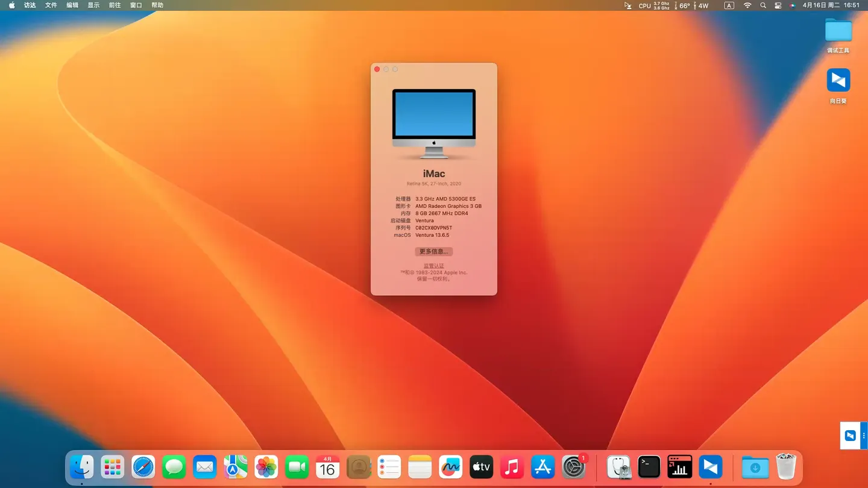Open System Settings with the red badge
Screen dimensions: 868x488
tap(573, 466)
